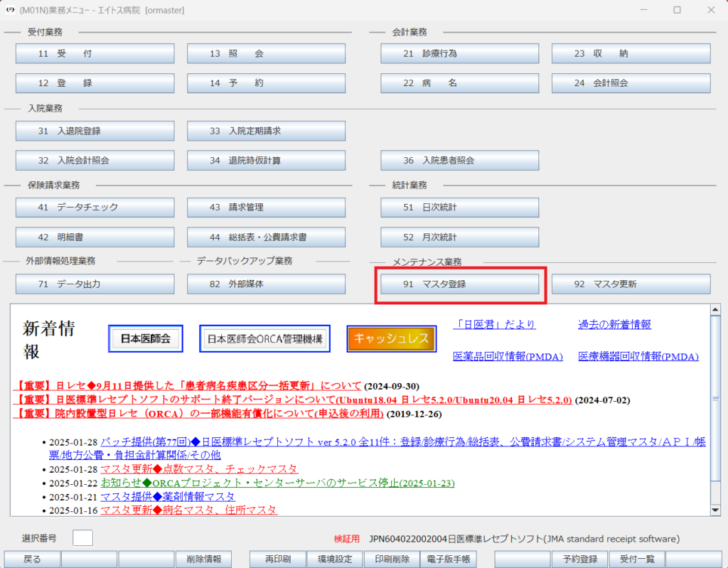
Task: Open the 日本医師会 link
Action: pos(145,338)
